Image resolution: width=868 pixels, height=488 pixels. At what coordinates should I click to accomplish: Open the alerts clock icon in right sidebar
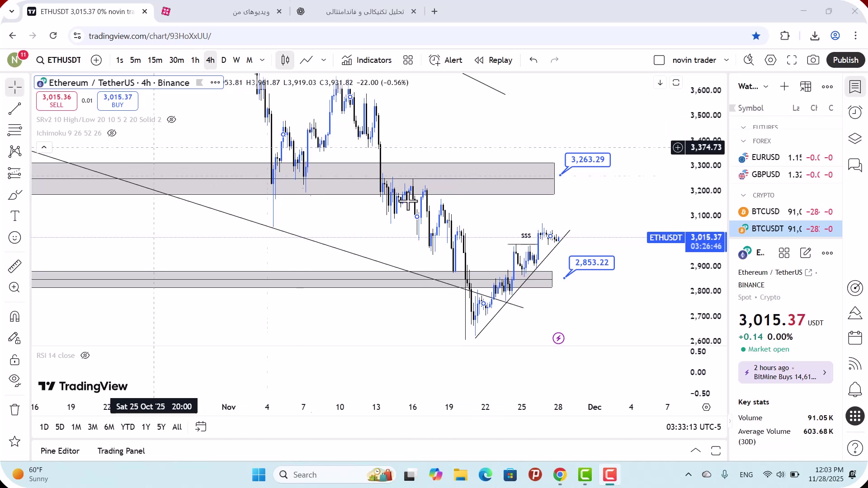[x=855, y=112]
